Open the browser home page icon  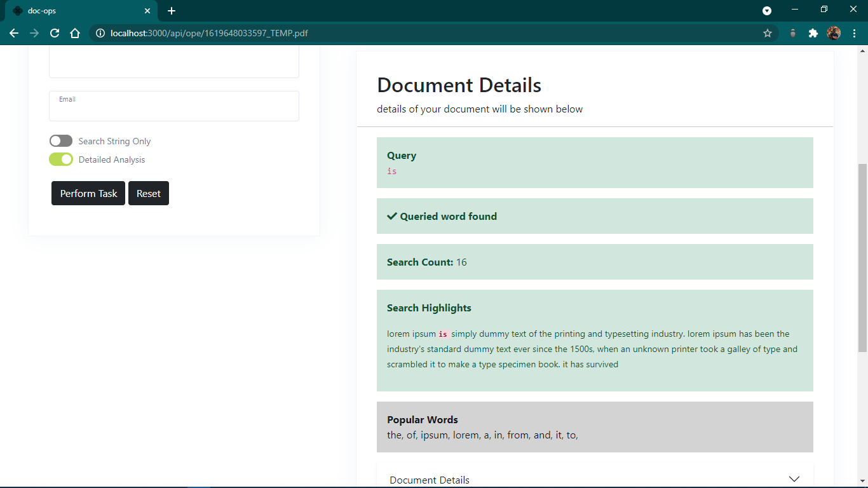[x=75, y=33]
